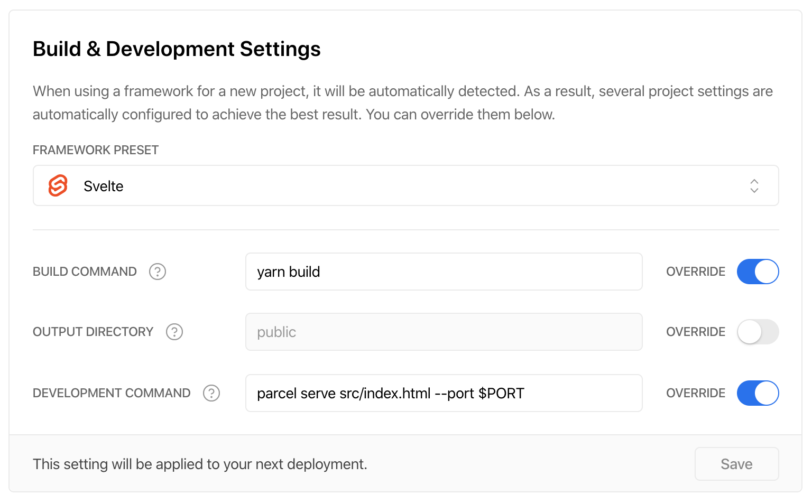Click the OVERRIDE label next to Build Command
812x504 pixels.
coord(696,272)
